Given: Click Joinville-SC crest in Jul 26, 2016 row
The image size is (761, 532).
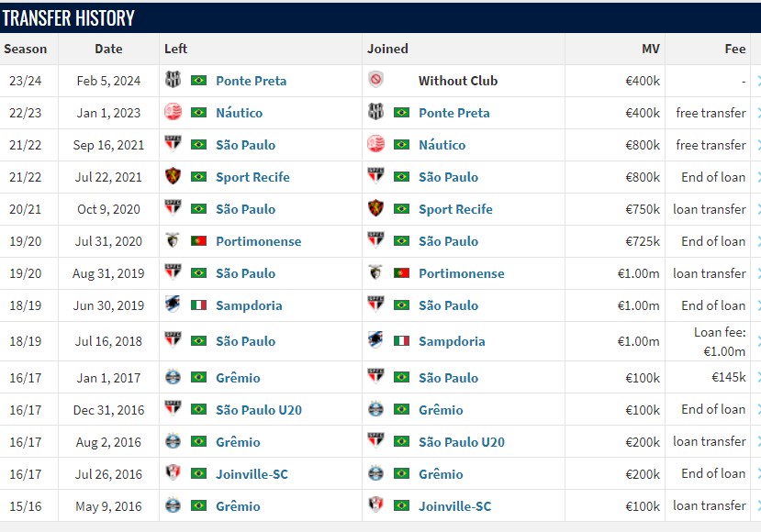Looking at the screenshot, I should [173, 472].
